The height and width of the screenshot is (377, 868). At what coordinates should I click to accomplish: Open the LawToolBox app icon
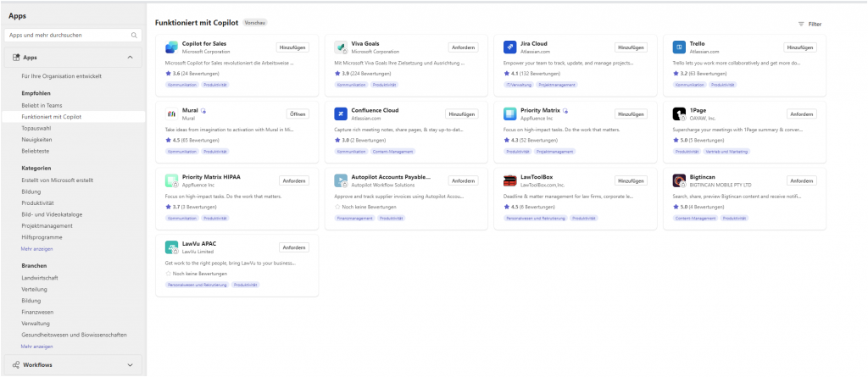coord(509,180)
